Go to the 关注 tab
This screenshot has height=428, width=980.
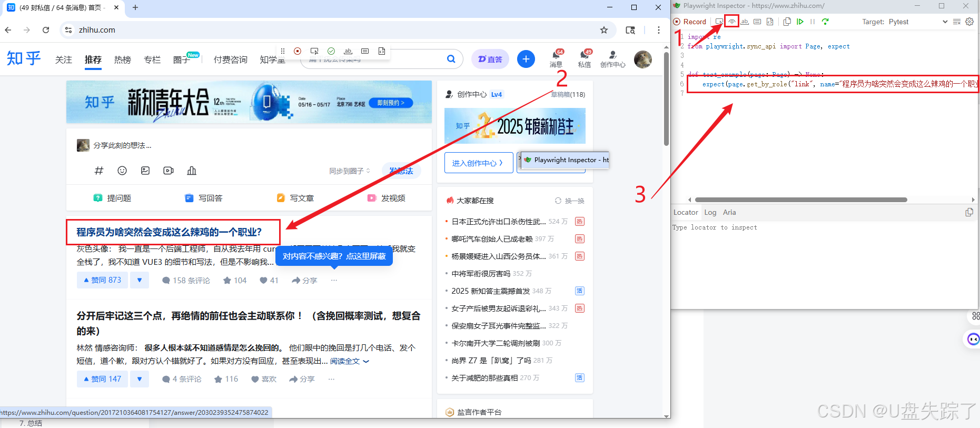pos(64,59)
